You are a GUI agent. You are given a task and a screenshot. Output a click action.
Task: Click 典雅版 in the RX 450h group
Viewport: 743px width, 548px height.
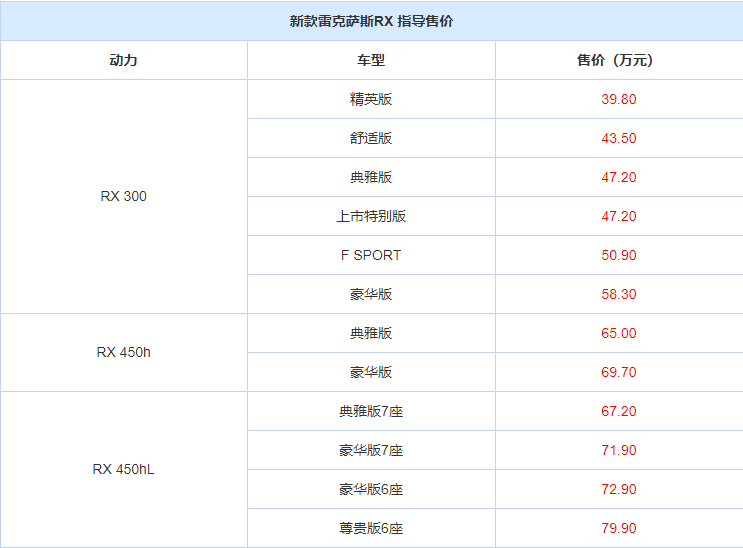coord(371,333)
